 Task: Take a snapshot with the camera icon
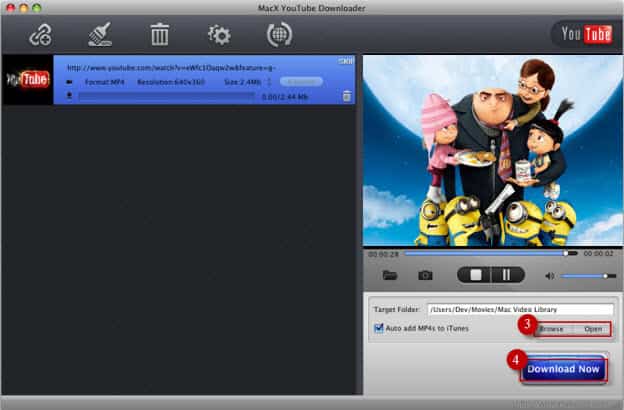pyautogui.click(x=425, y=275)
